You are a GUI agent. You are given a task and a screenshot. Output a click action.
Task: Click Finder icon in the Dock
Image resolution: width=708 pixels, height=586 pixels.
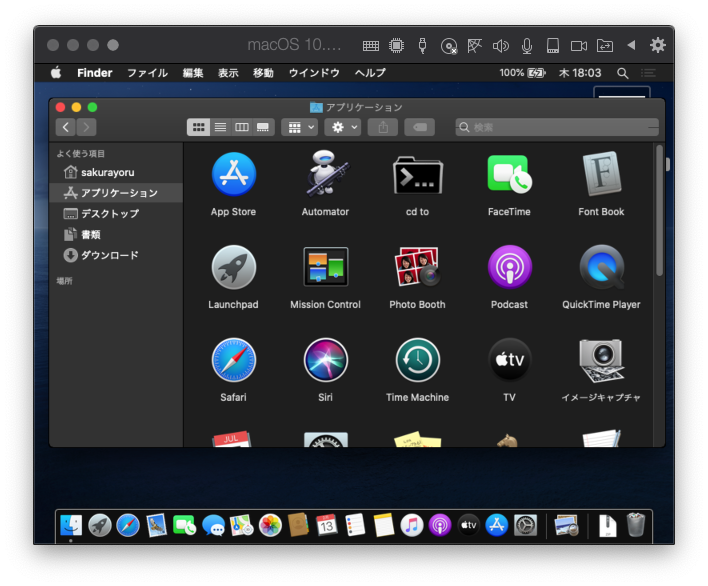point(71,526)
